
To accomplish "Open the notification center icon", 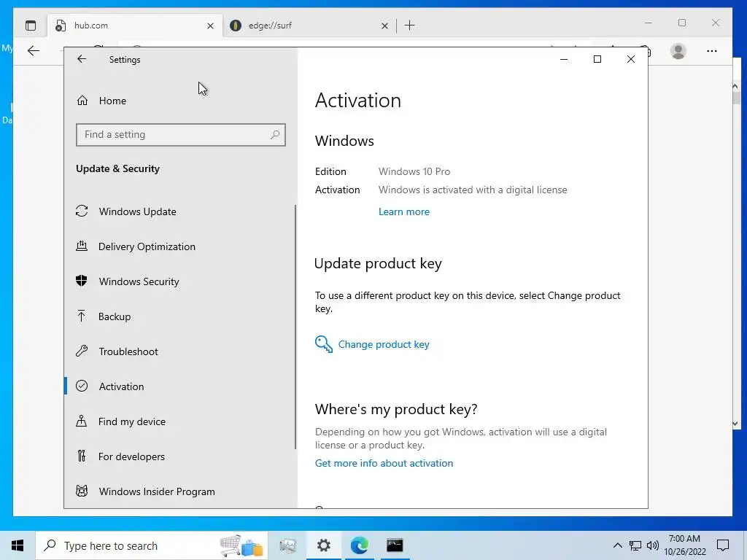I will click(x=723, y=545).
